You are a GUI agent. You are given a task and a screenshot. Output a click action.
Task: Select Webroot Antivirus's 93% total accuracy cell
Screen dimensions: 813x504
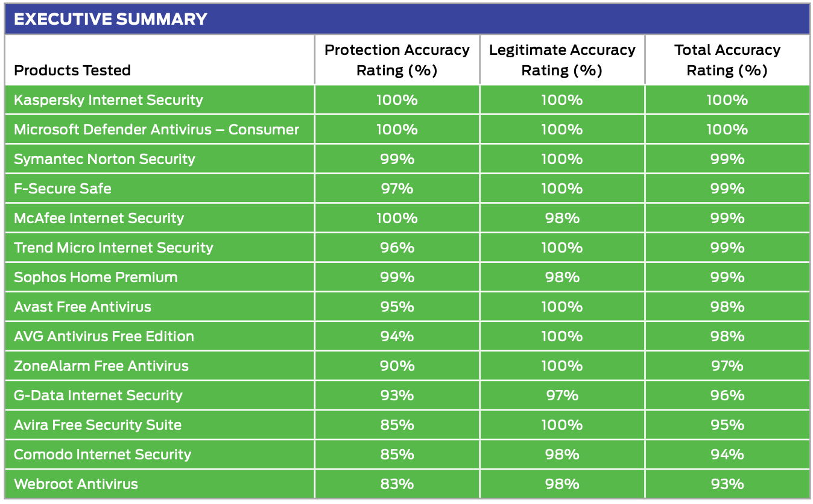727,484
